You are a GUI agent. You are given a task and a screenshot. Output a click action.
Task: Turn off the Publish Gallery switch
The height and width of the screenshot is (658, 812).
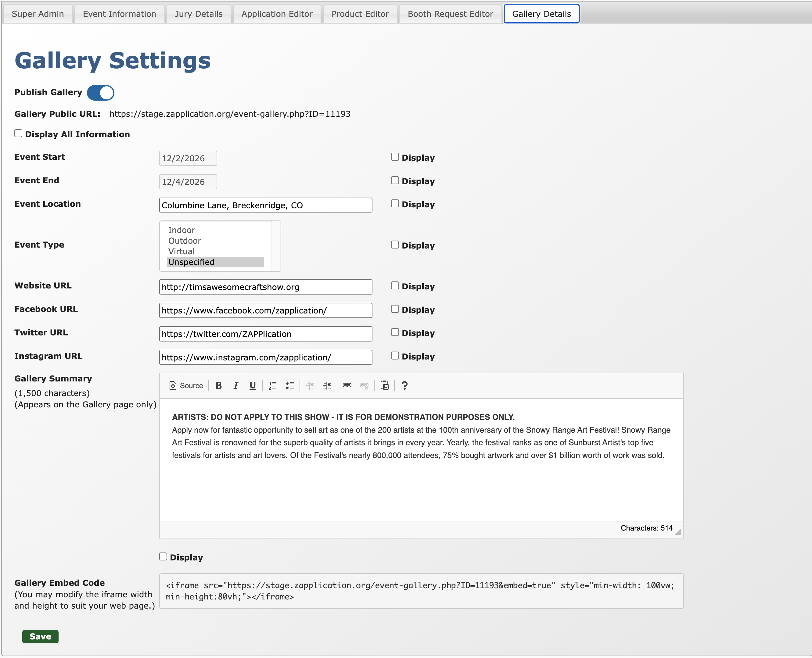tap(100, 93)
